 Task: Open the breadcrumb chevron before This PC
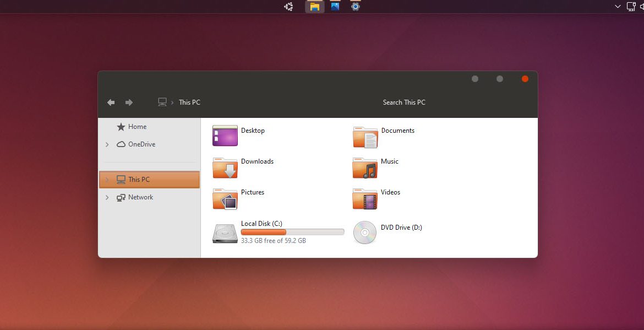pos(172,102)
